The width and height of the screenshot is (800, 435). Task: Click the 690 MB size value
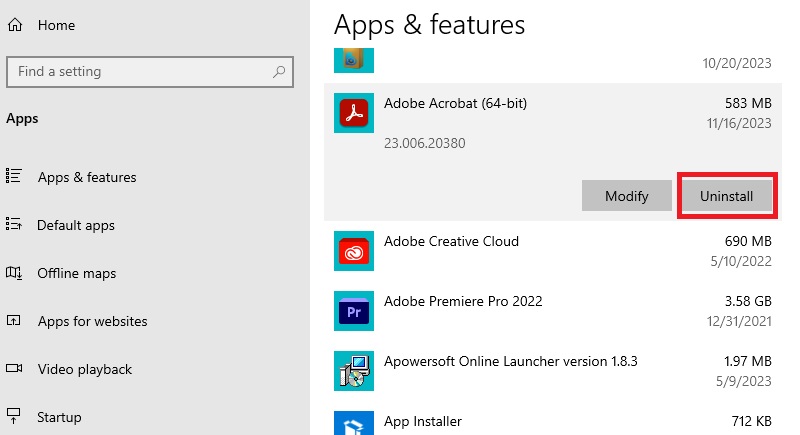748,241
